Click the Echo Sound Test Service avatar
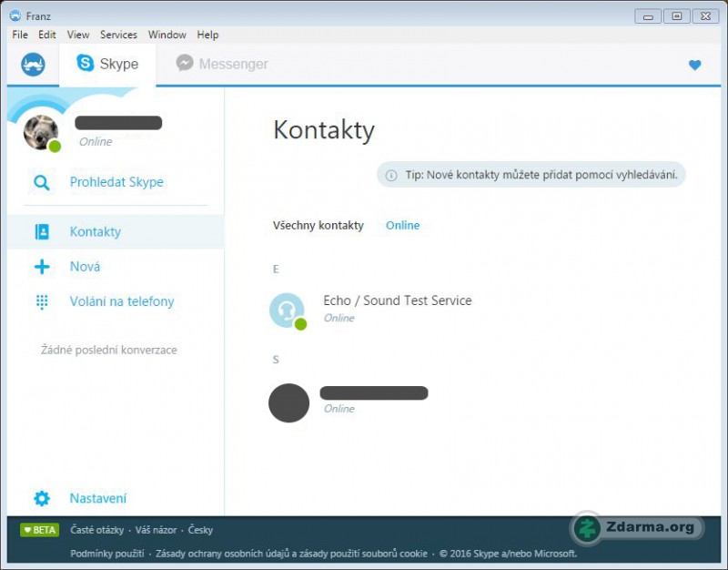This screenshot has width=728, height=570. 287,310
